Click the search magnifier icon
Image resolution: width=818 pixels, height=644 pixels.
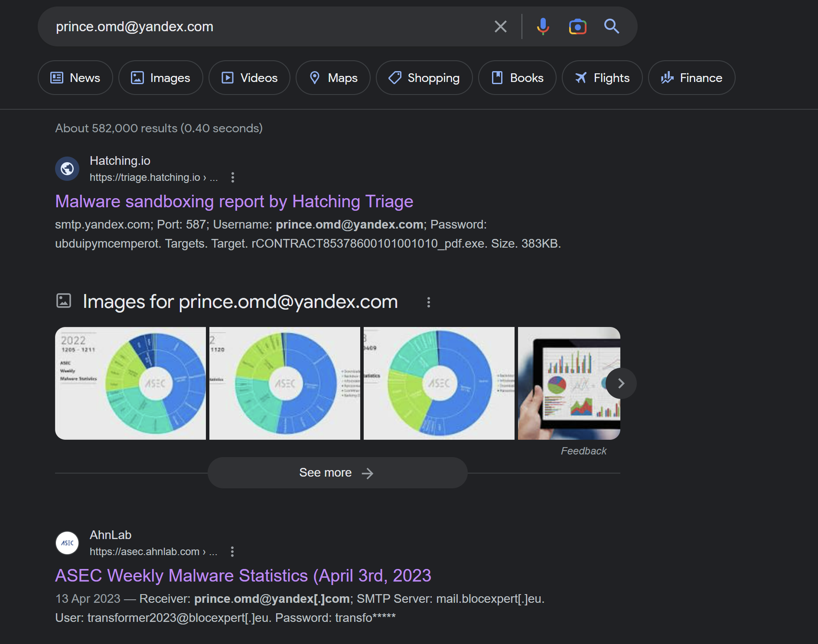pos(612,26)
